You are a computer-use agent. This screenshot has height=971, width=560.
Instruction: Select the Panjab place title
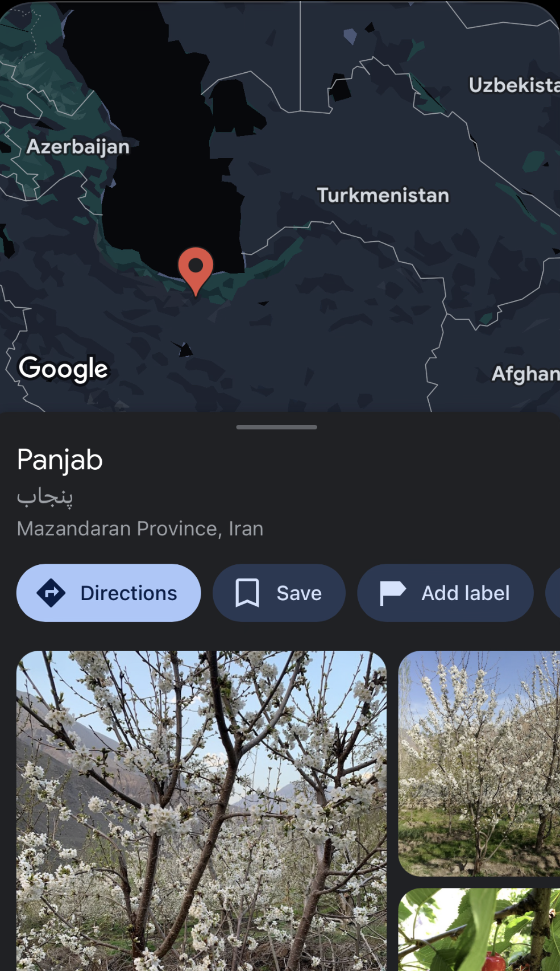[x=60, y=460]
